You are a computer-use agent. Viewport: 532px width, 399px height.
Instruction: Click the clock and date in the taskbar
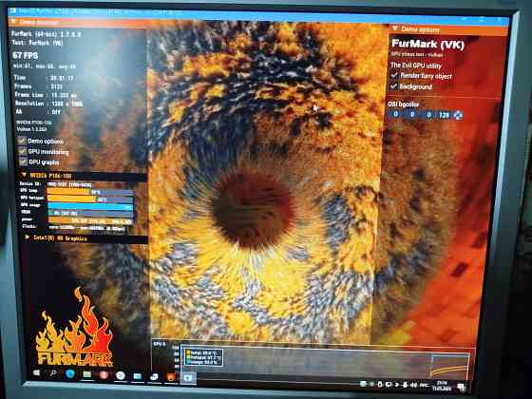442,386
